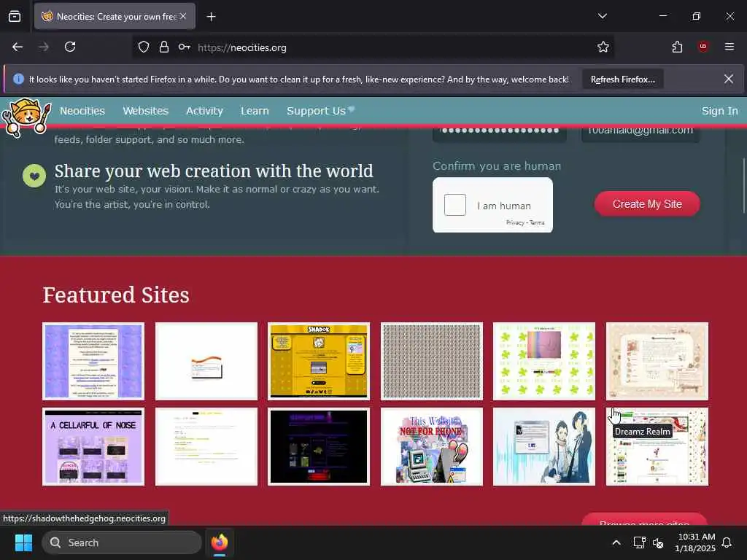Open the Dreamz Realm site thumbnail
Image resolution: width=747 pixels, height=560 pixels.
click(x=657, y=447)
